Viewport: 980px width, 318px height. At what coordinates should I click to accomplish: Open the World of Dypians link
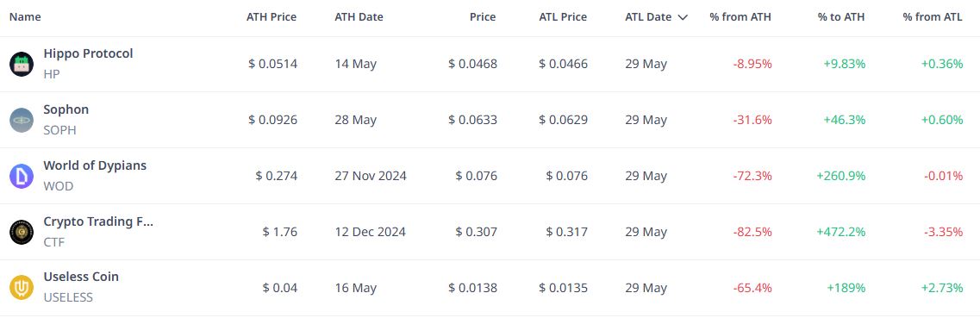point(94,165)
